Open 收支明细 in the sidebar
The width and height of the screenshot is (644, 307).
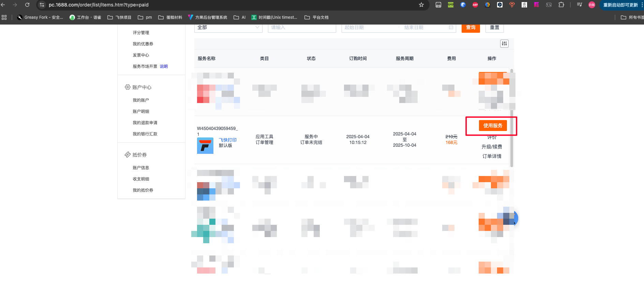pyautogui.click(x=141, y=179)
